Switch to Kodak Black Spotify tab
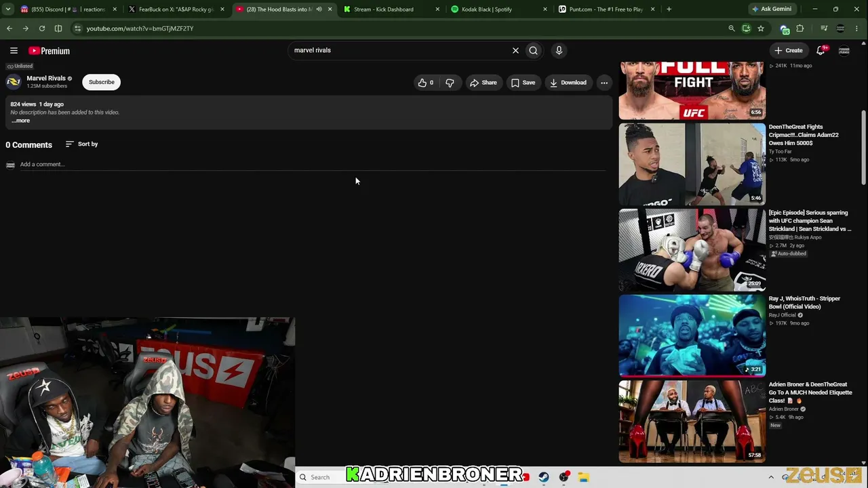868x488 pixels. point(499,9)
